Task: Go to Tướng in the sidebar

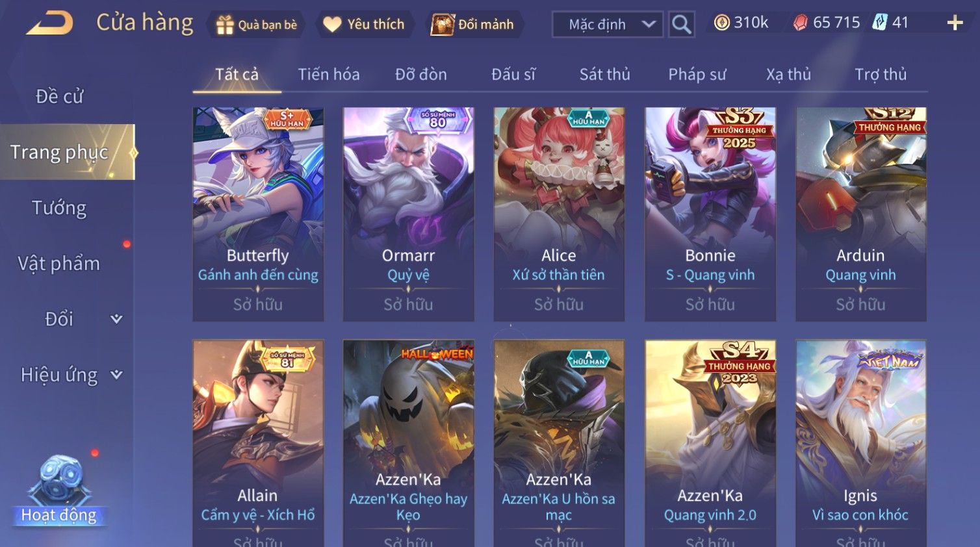Action: (x=59, y=208)
